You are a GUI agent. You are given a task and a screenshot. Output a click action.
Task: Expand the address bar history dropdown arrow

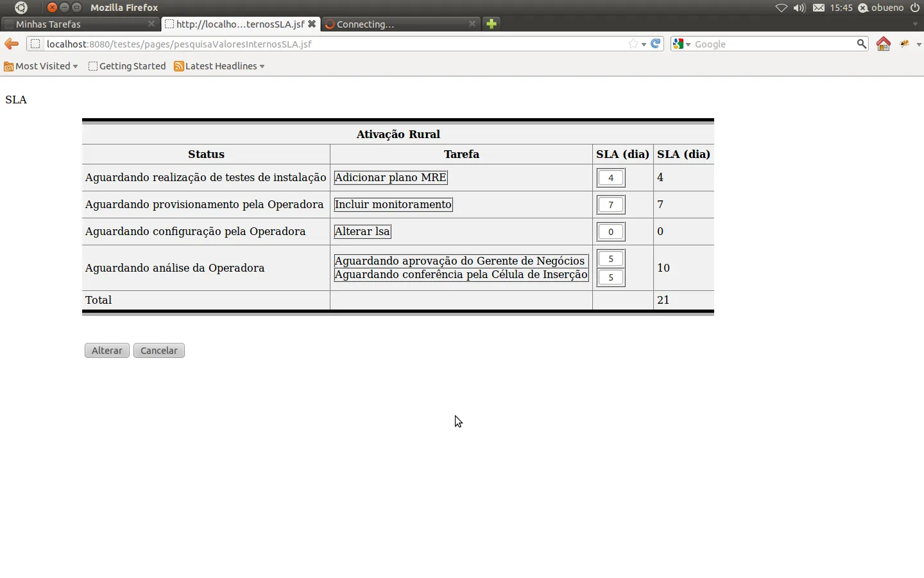click(644, 44)
